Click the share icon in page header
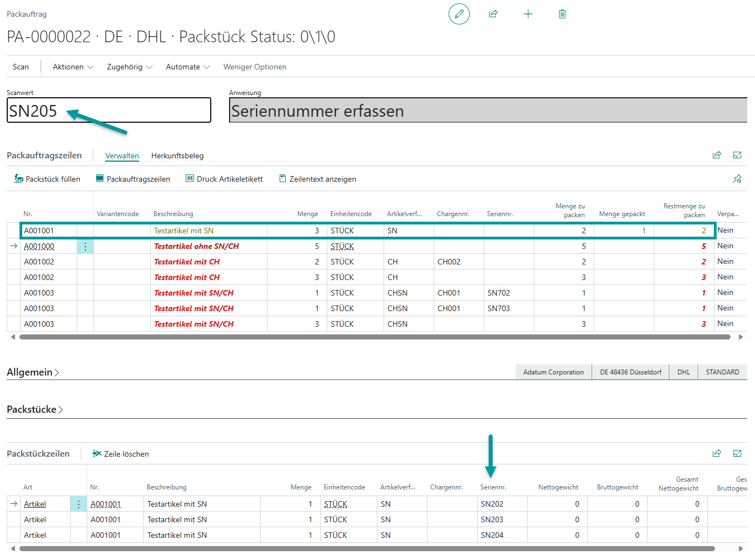This screenshot has width=755, height=560. tap(493, 14)
